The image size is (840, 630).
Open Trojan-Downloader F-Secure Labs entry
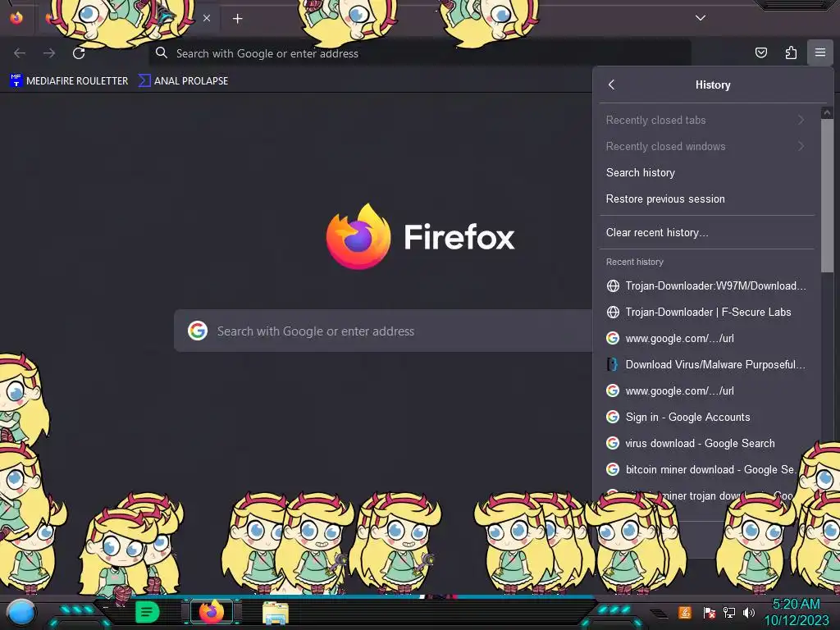pyautogui.click(x=706, y=312)
